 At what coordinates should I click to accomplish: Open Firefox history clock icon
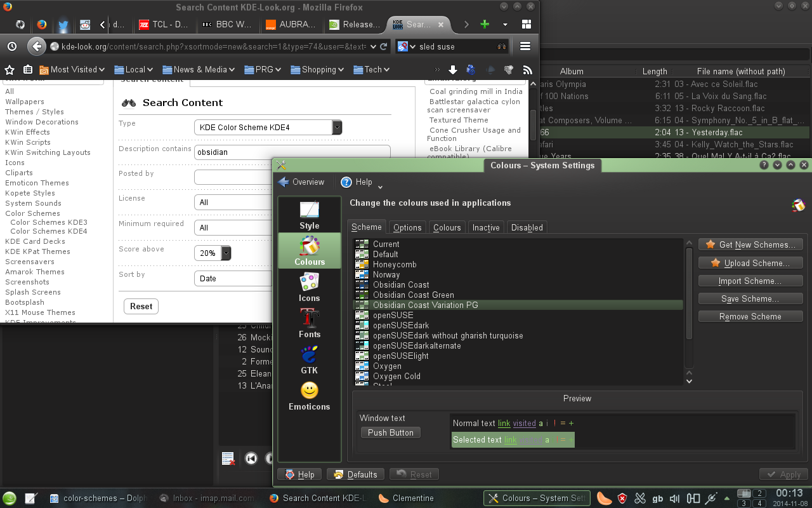point(12,46)
